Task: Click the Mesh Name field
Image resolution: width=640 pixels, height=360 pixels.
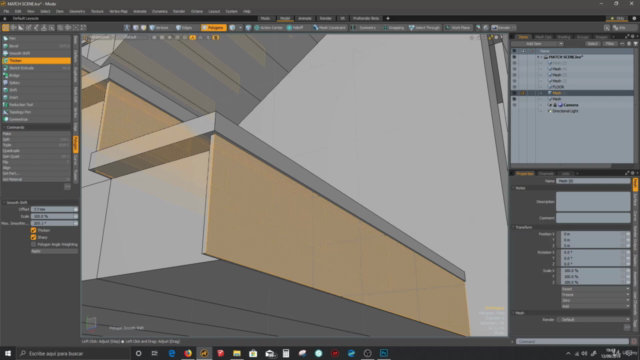Action: pos(593,181)
